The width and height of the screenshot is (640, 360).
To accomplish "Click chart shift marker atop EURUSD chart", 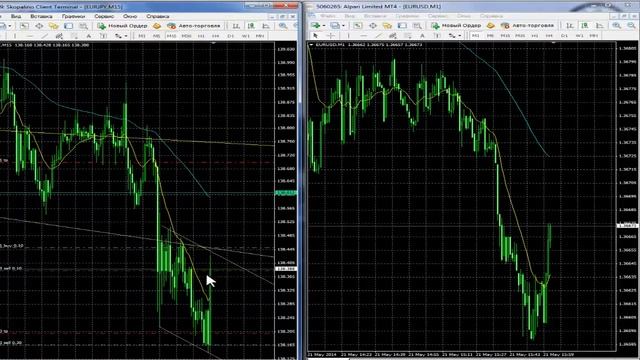I will coord(553,42).
